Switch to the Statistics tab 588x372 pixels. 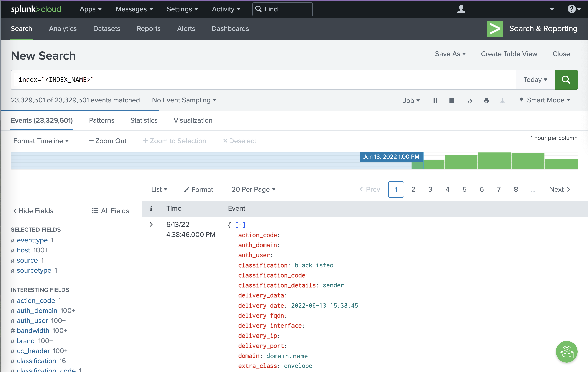coord(144,120)
